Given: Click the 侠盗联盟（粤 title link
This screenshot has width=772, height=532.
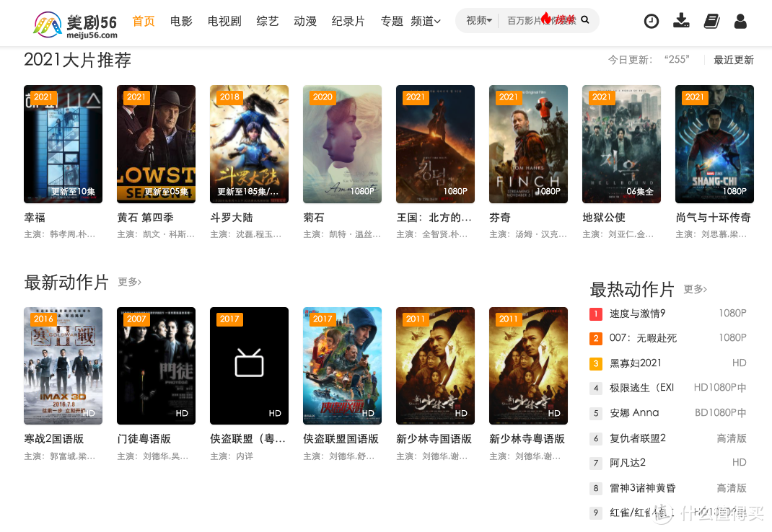Looking at the screenshot, I should [x=247, y=438].
